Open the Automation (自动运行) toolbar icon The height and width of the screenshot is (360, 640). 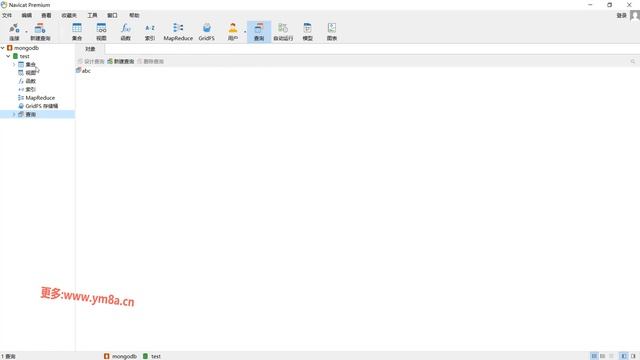pyautogui.click(x=283, y=32)
